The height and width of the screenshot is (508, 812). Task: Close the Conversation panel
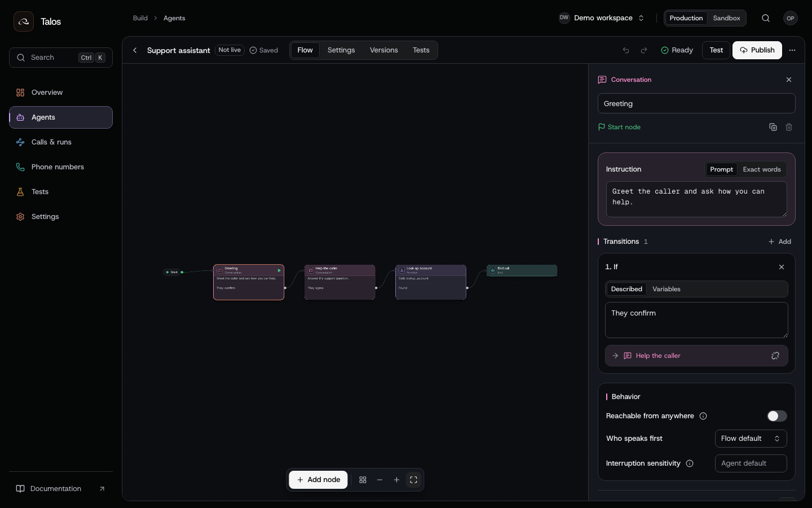(x=789, y=80)
